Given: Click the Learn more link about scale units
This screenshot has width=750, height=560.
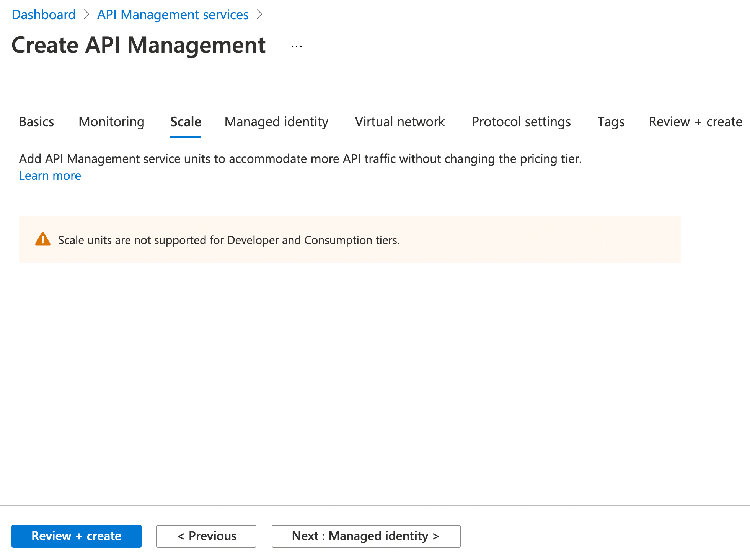Looking at the screenshot, I should (x=50, y=176).
